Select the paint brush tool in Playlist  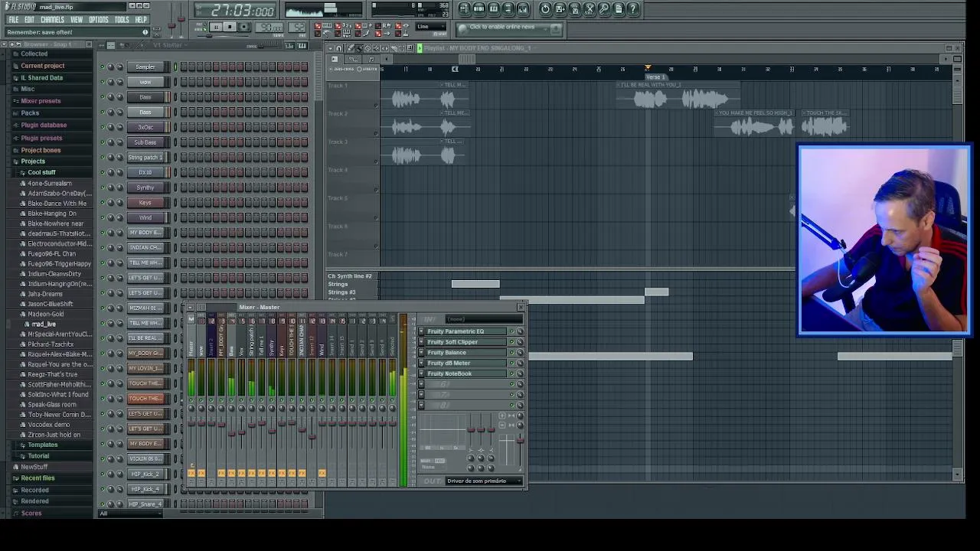(359, 47)
